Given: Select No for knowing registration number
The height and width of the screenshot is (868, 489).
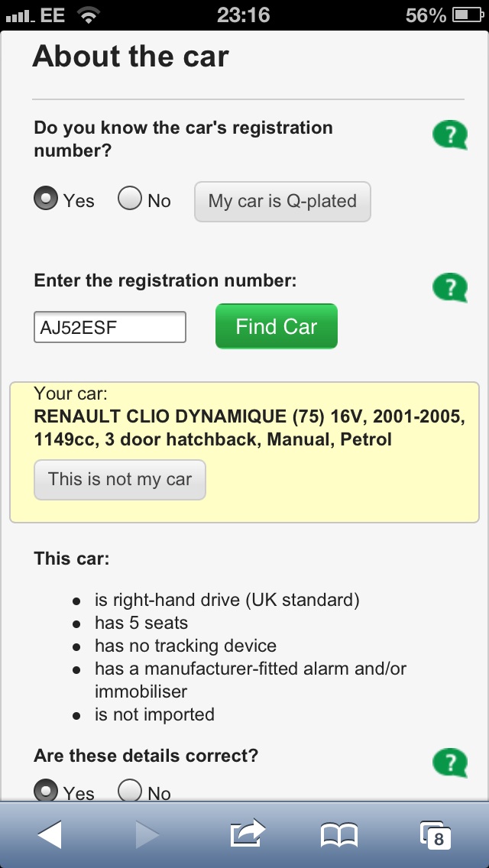Looking at the screenshot, I should click(130, 199).
